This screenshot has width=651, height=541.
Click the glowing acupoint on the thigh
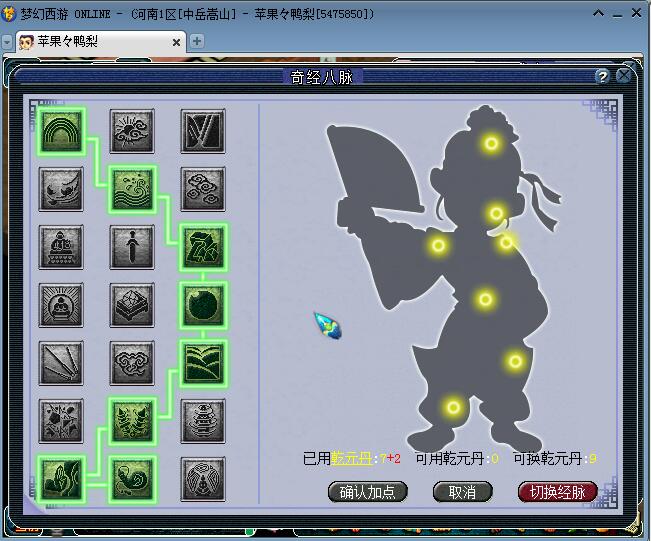point(515,361)
